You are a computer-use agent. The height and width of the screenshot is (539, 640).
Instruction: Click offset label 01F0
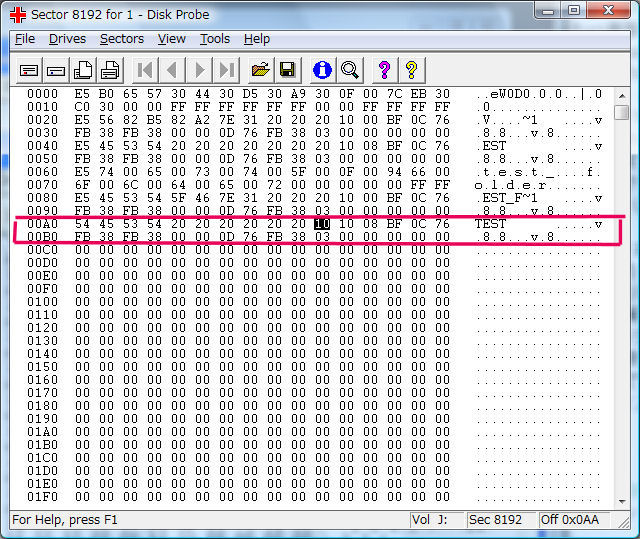(x=42, y=497)
